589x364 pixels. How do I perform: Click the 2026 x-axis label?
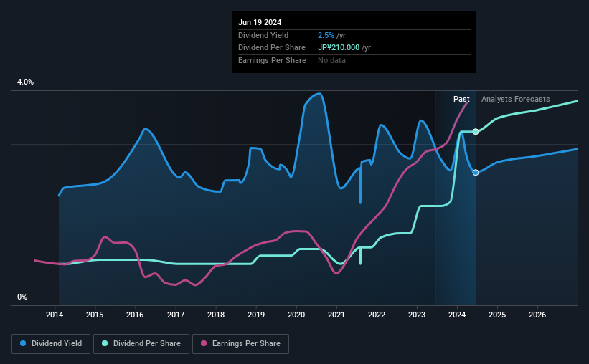(x=537, y=315)
